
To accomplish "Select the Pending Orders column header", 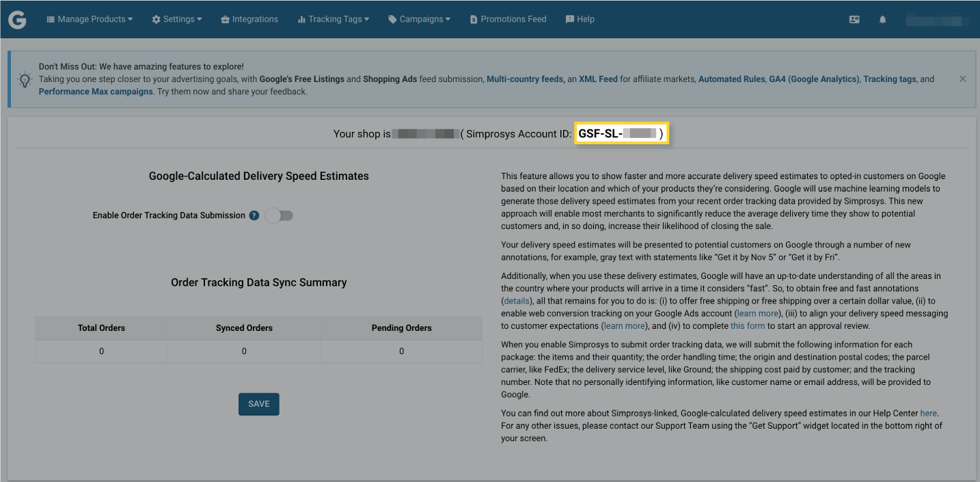I will click(x=402, y=328).
